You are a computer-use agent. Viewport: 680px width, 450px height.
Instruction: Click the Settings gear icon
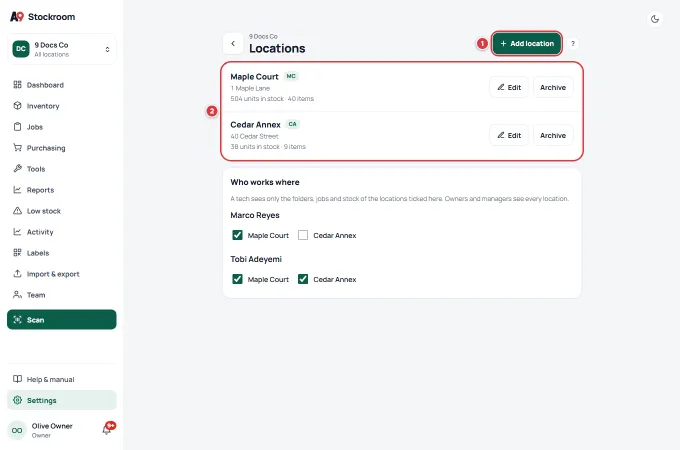click(x=17, y=400)
